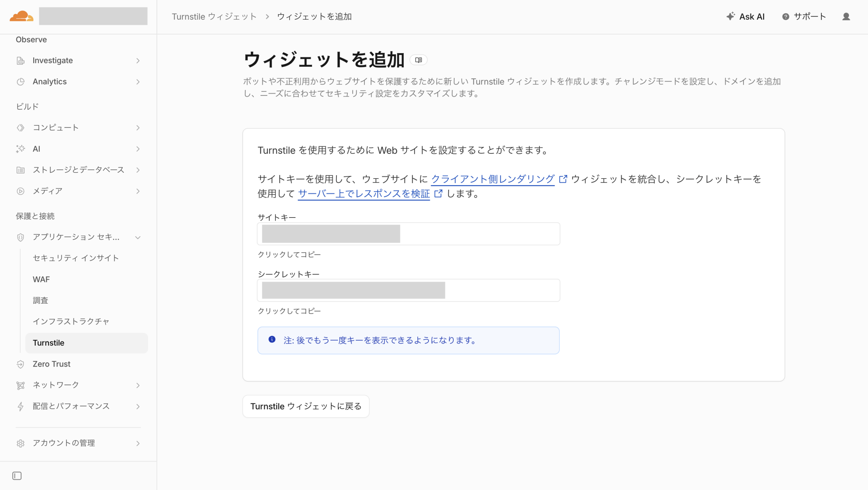Viewport: 868px width, 490px height.
Task: Click the ビルド section heading
Action: pos(27,107)
